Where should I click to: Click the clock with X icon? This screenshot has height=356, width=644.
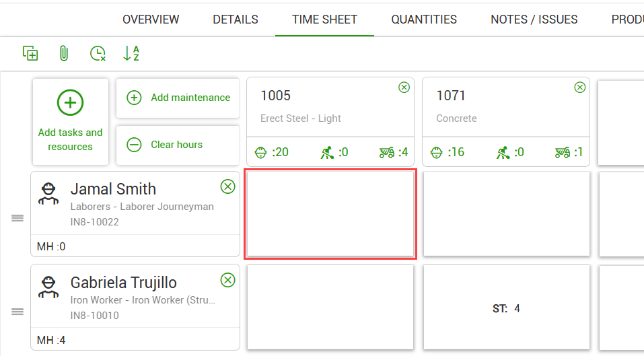[98, 54]
